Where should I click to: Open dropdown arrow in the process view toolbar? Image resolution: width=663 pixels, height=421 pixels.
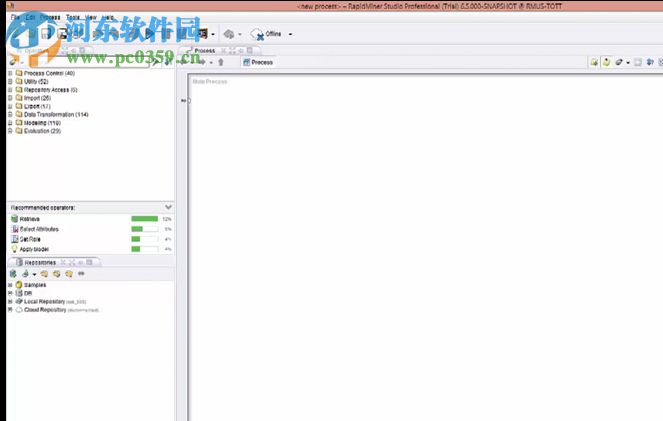click(628, 63)
